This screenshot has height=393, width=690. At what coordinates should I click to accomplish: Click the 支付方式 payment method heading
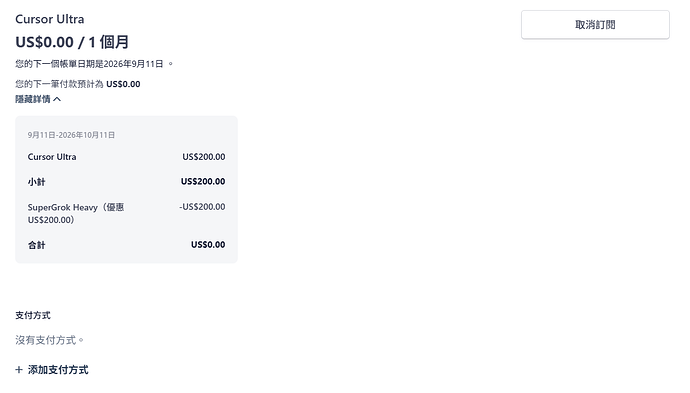coord(33,315)
